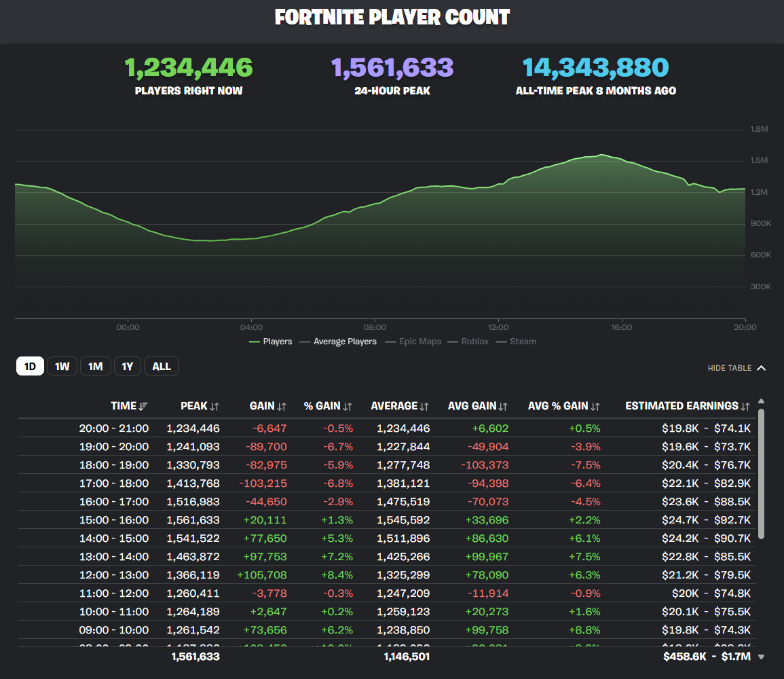
Task: Click the AVERAGE column header
Action: pos(394,406)
